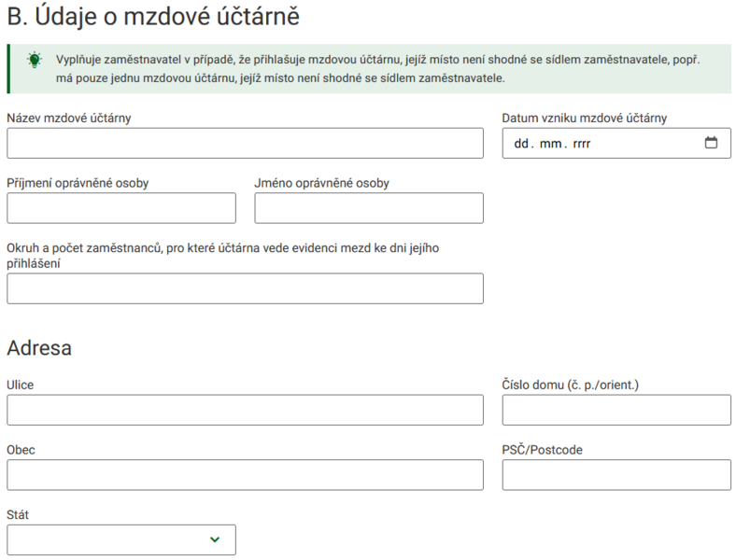Click the 'Ulice' label
The image size is (736, 560).
tap(21, 385)
